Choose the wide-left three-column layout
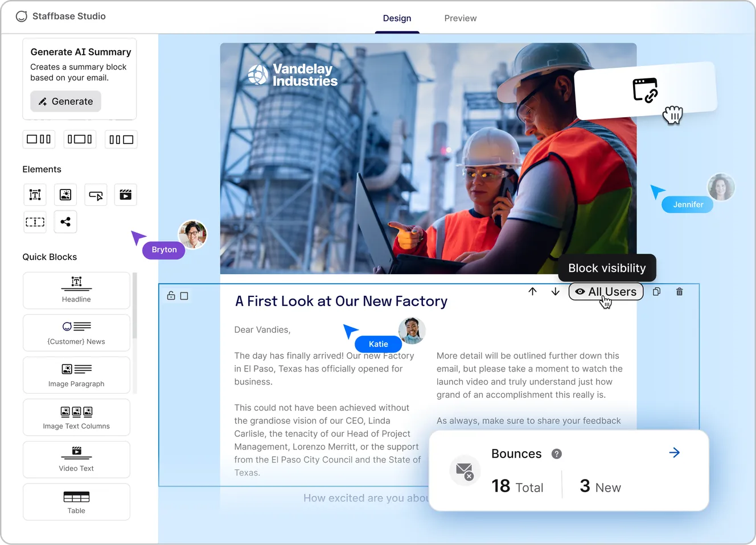The height and width of the screenshot is (545, 756). (39, 139)
